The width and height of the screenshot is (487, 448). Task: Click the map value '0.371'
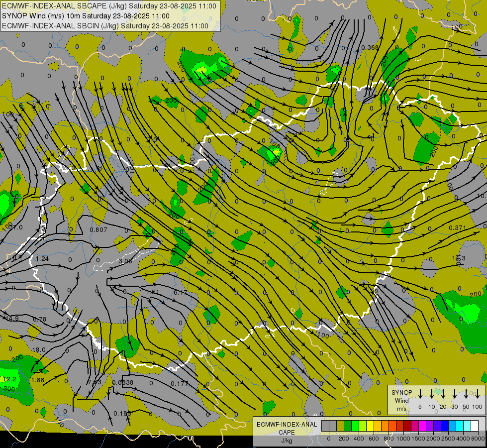[x=458, y=228]
